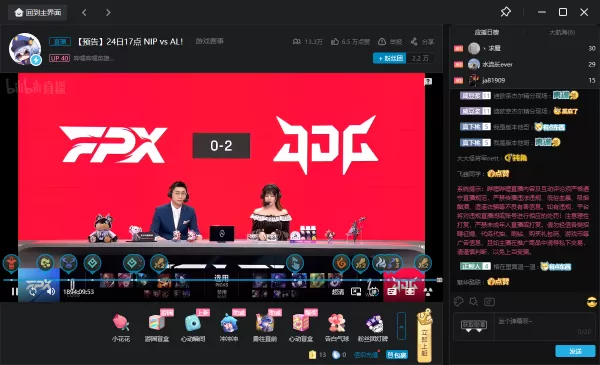The image size is (600, 365).
Task: Click chat user 飞翔同学
Action: pos(469,174)
